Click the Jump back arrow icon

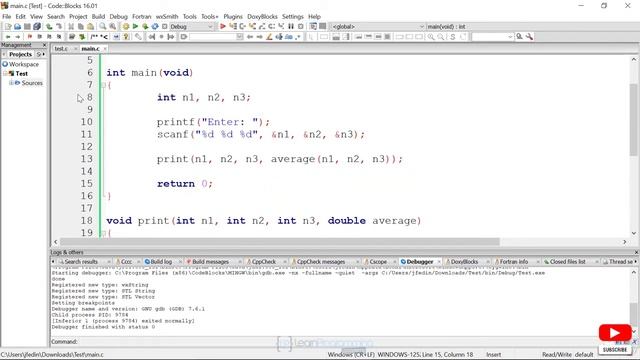8,37
